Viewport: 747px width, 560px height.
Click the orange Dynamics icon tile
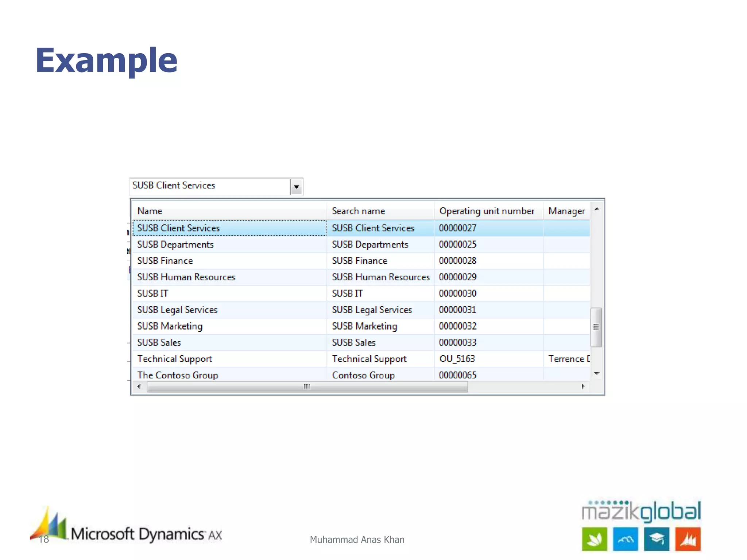(x=688, y=539)
